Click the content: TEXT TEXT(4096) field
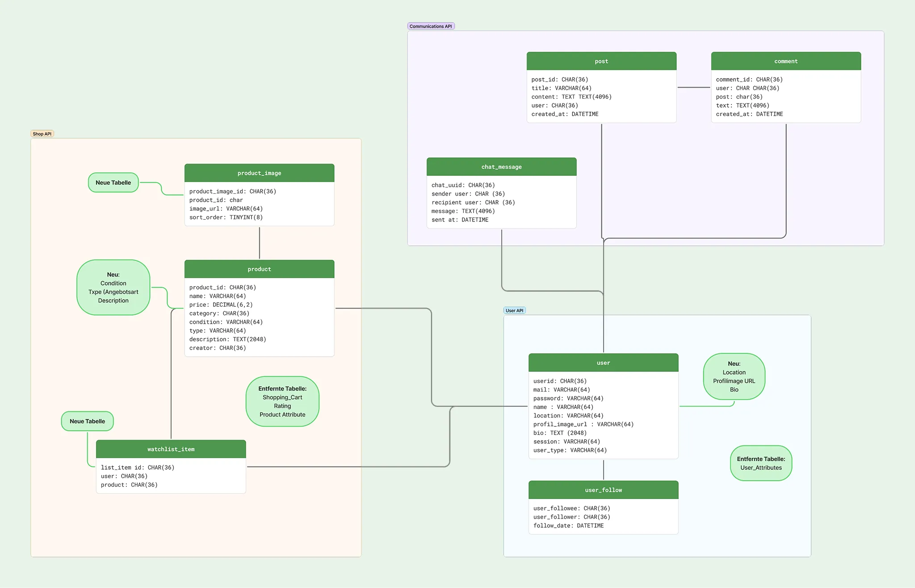915x588 pixels. click(571, 97)
